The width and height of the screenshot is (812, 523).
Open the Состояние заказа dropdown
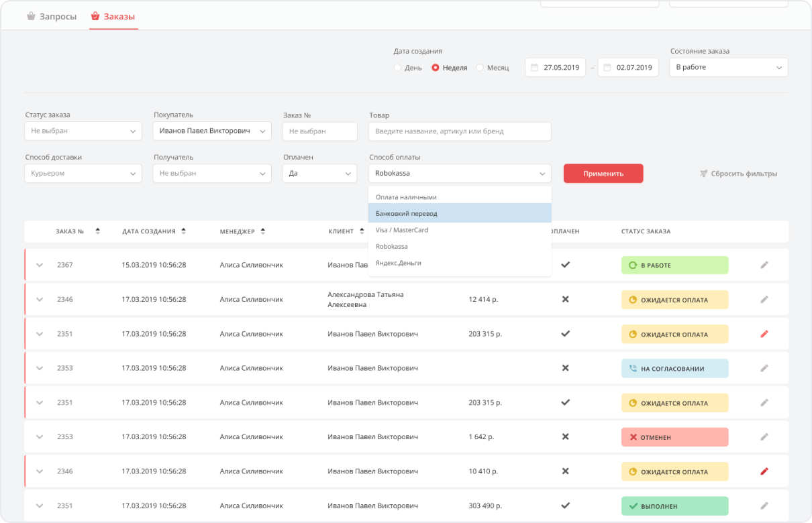[x=728, y=67]
